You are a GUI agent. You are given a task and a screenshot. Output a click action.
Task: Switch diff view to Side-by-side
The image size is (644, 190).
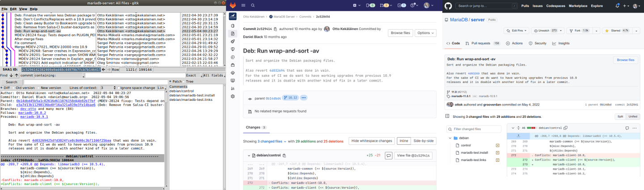pyautogui.click(x=423, y=141)
